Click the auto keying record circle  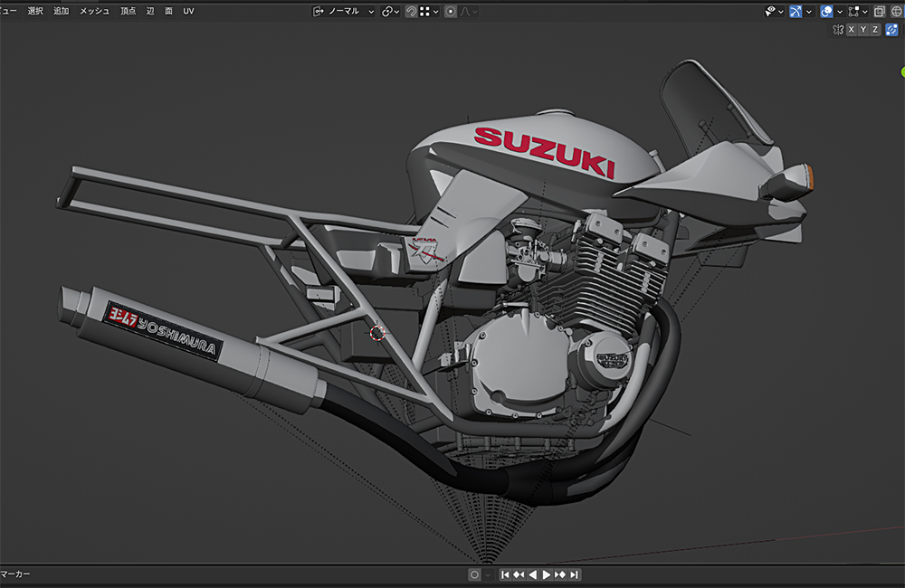pos(474,574)
